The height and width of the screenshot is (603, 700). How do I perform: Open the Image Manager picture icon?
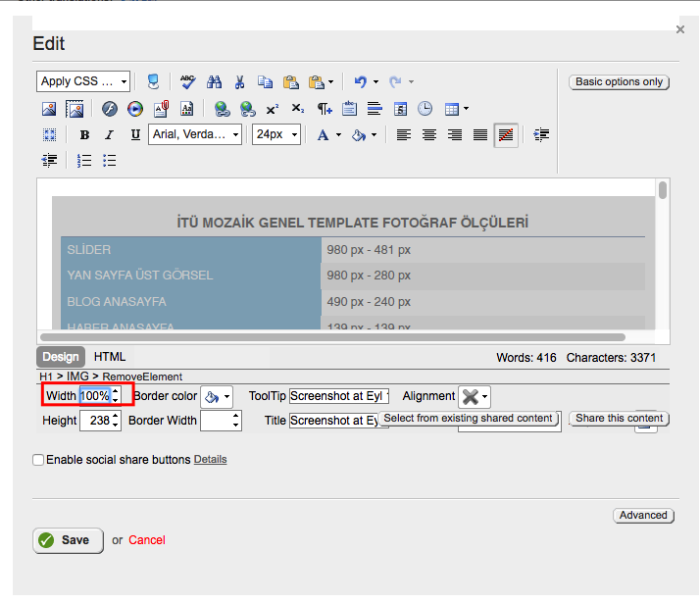point(49,109)
